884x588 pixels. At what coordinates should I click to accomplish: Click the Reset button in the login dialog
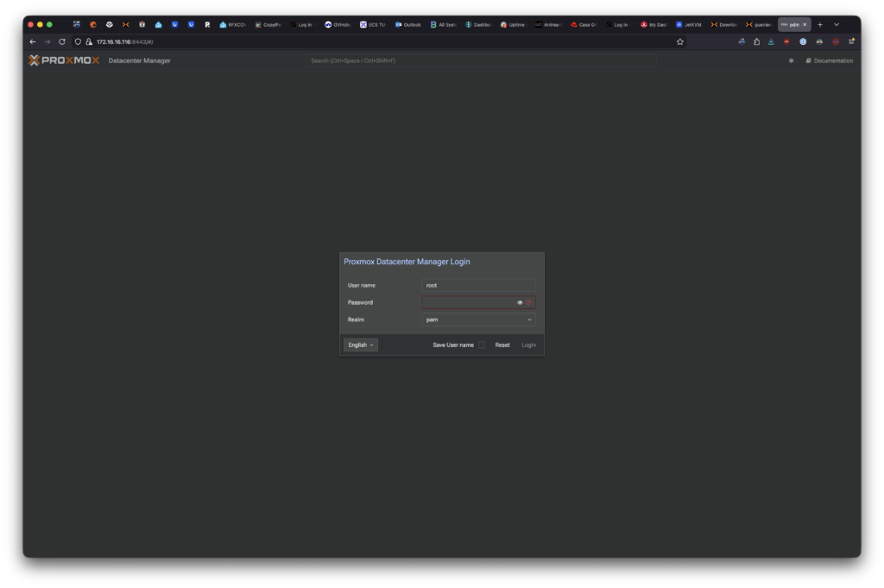[502, 345]
